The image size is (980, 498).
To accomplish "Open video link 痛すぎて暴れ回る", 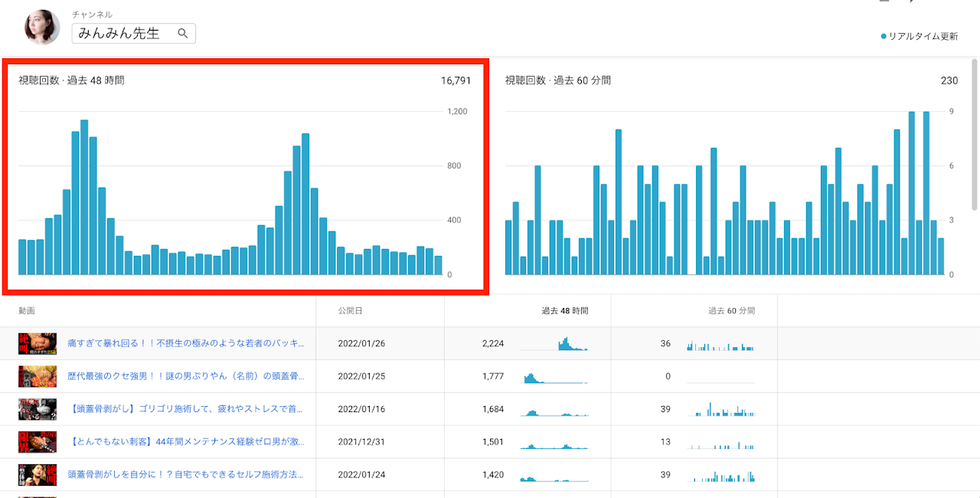I will pos(186,343).
